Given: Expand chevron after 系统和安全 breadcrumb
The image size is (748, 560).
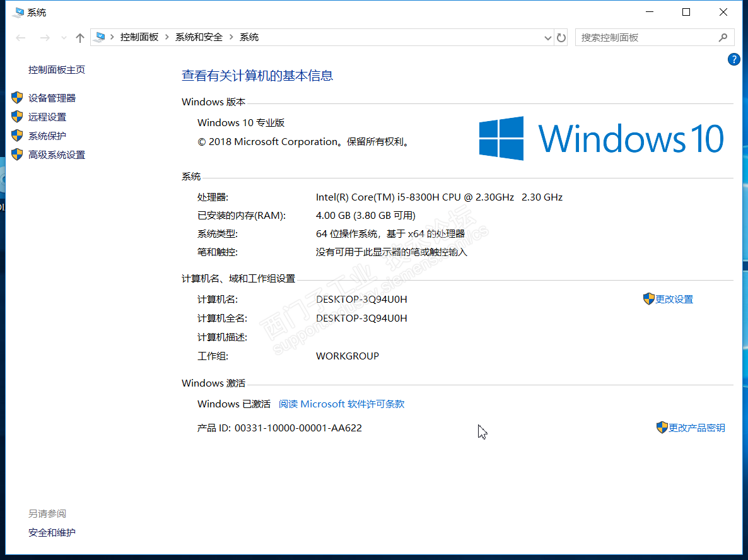Looking at the screenshot, I should pos(231,37).
